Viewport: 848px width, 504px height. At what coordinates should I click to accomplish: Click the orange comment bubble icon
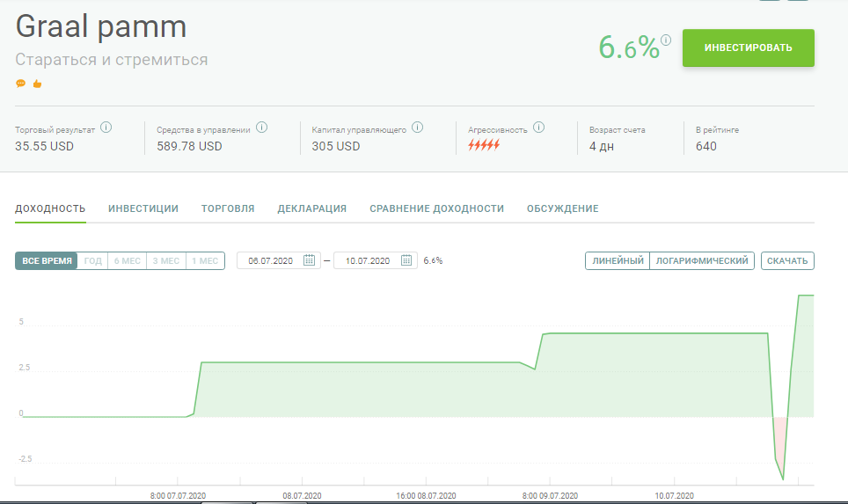[x=20, y=84]
